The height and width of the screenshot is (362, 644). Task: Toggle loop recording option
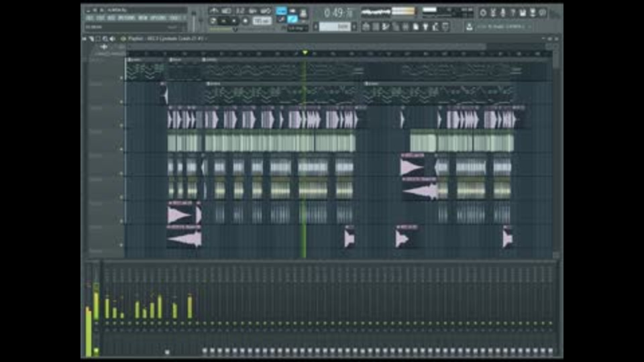(x=266, y=11)
